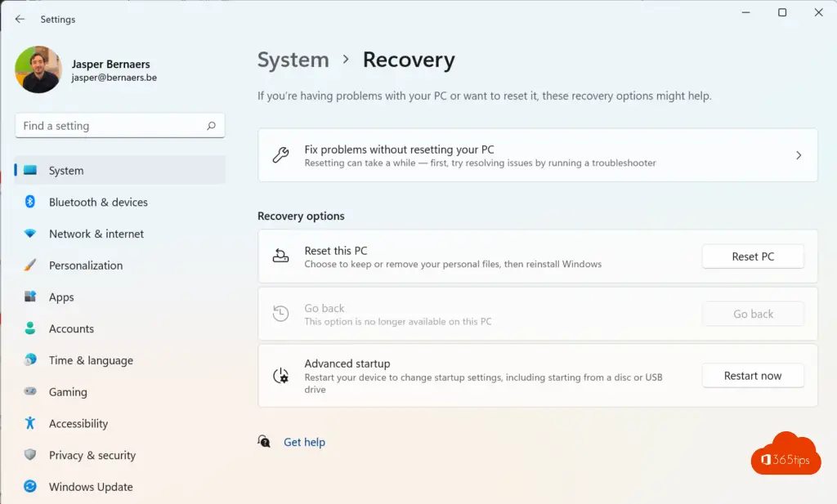This screenshot has width=837, height=504.
Task: Open Bluetooth & devices settings
Action: pos(98,202)
